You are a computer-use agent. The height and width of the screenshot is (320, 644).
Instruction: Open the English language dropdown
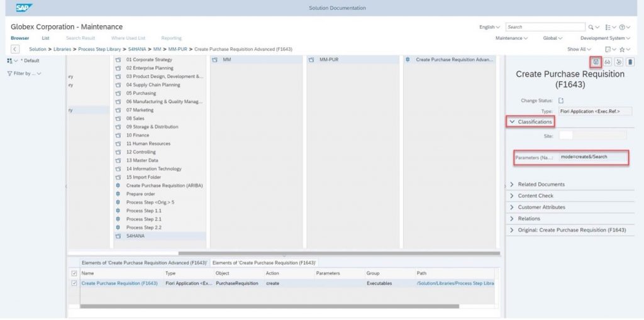pyautogui.click(x=489, y=27)
